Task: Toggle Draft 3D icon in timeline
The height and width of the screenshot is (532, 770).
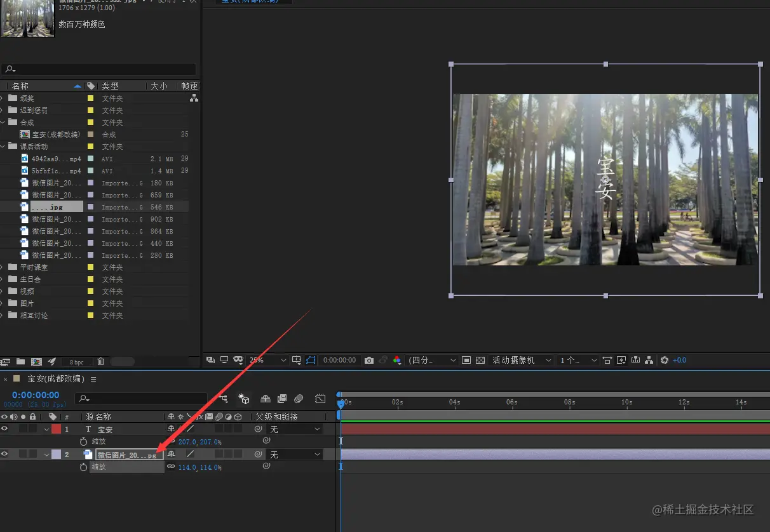Action: tap(244, 399)
